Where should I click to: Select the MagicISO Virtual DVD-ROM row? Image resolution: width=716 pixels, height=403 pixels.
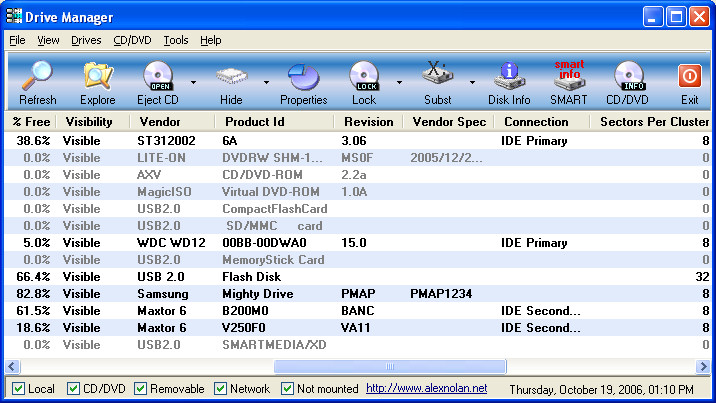coord(358,192)
